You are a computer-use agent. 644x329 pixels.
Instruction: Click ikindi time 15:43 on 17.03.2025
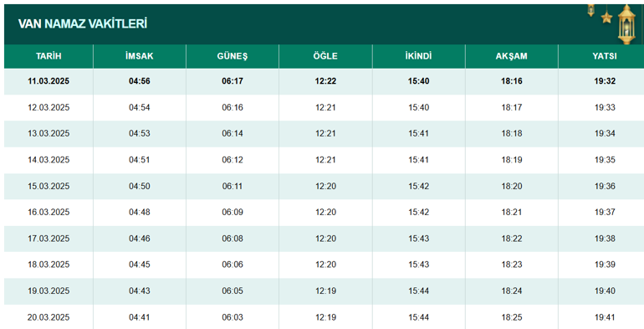pyautogui.click(x=418, y=239)
